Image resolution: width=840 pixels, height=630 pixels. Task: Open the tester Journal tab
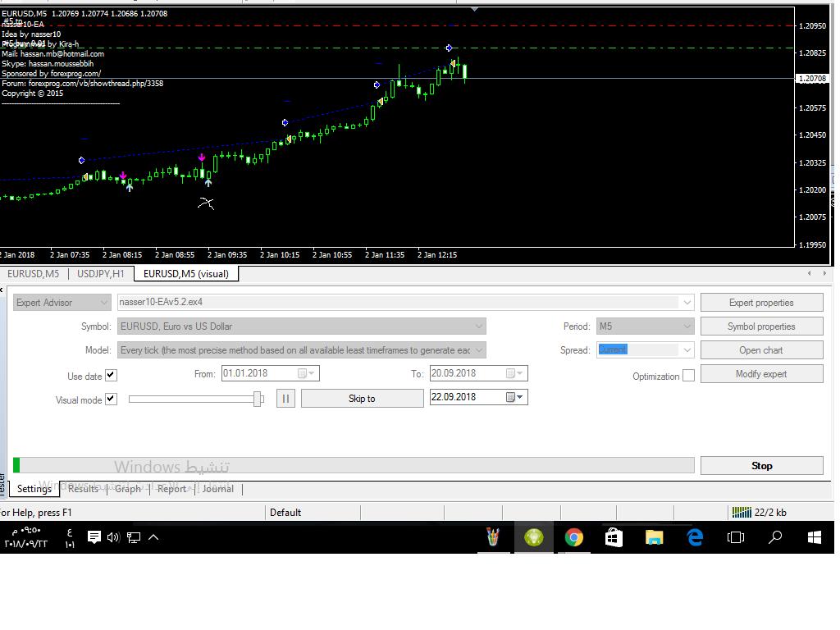217,489
